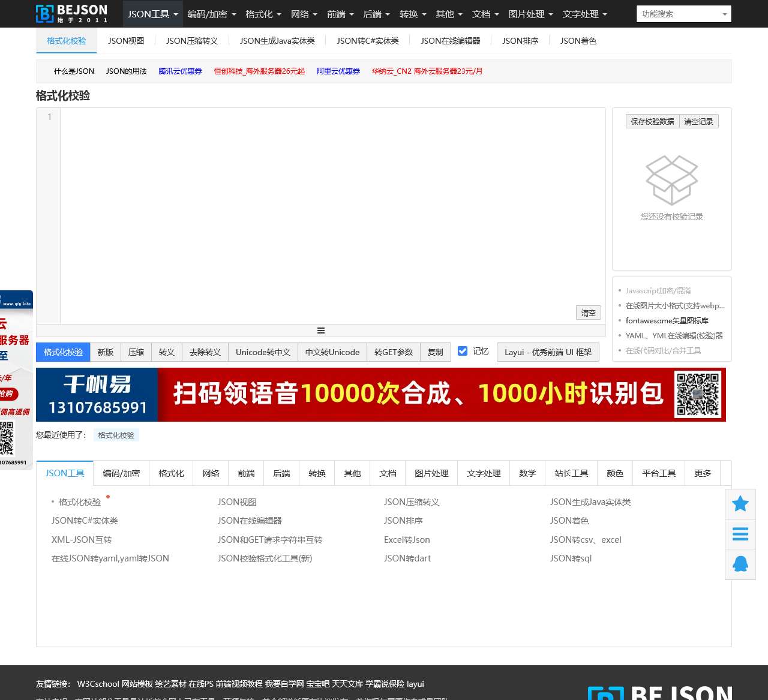Click the BEJSON logo icon

click(x=44, y=13)
